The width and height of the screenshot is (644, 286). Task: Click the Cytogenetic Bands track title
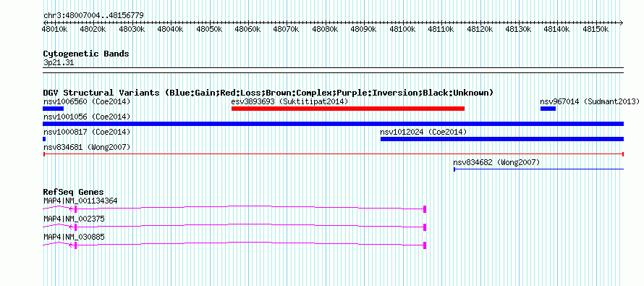tap(86, 54)
